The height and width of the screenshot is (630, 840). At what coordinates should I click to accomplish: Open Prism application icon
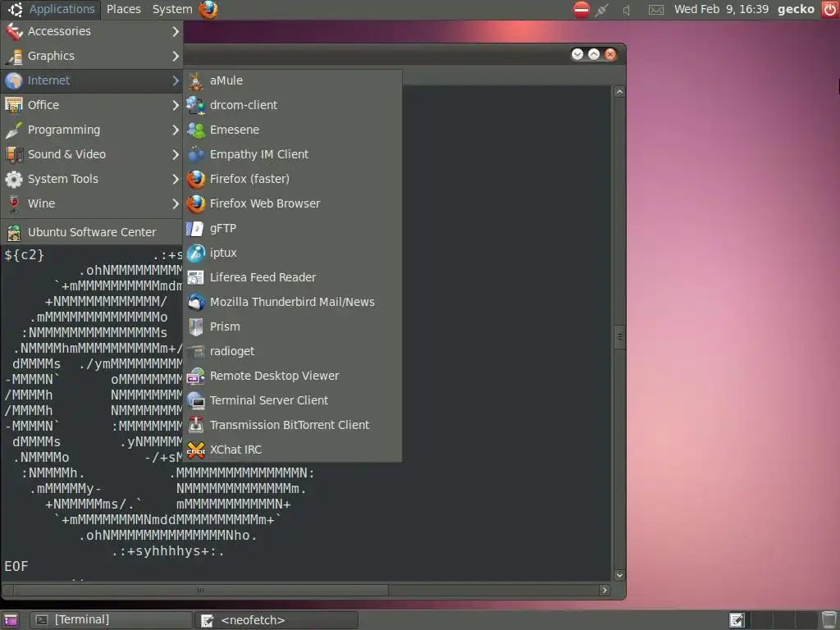pos(195,326)
